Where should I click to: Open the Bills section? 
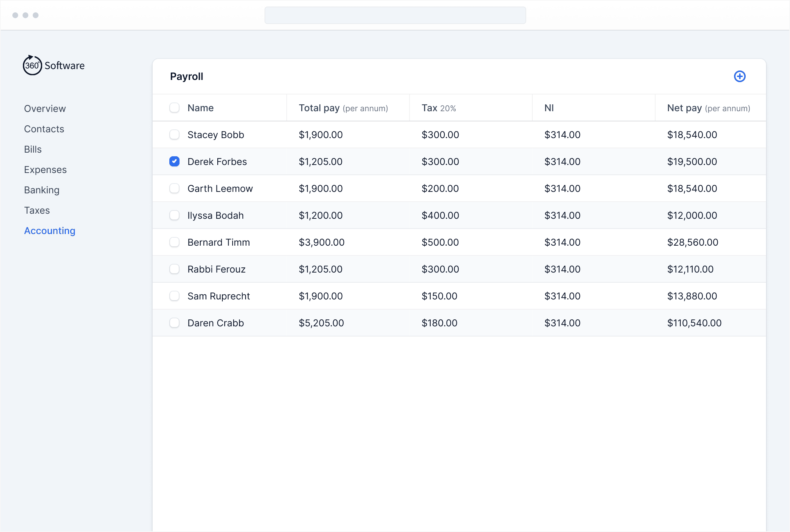(x=33, y=149)
